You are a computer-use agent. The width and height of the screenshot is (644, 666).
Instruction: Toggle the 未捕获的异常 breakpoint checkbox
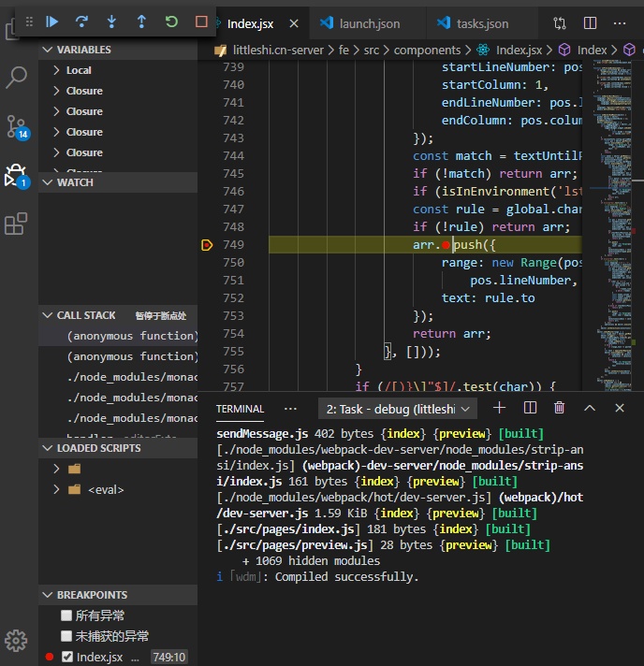(66, 636)
